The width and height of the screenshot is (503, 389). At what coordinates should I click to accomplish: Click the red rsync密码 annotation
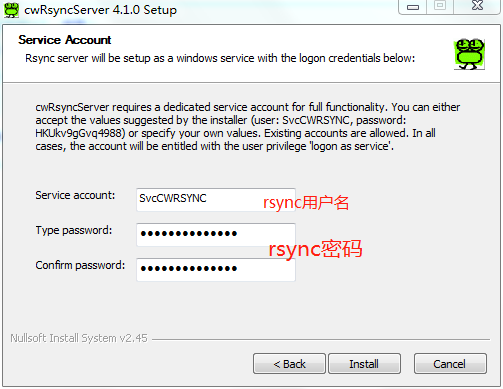(x=315, y=249)
